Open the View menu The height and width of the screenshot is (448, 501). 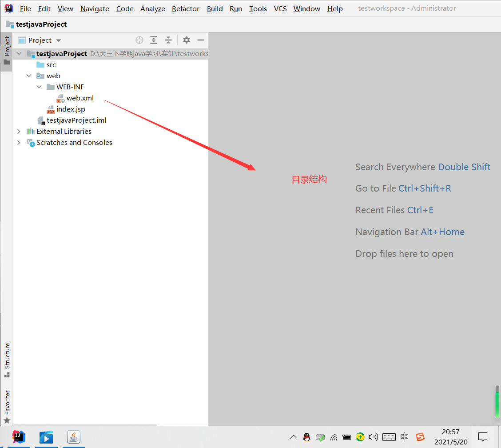click(x=65, y=8)
